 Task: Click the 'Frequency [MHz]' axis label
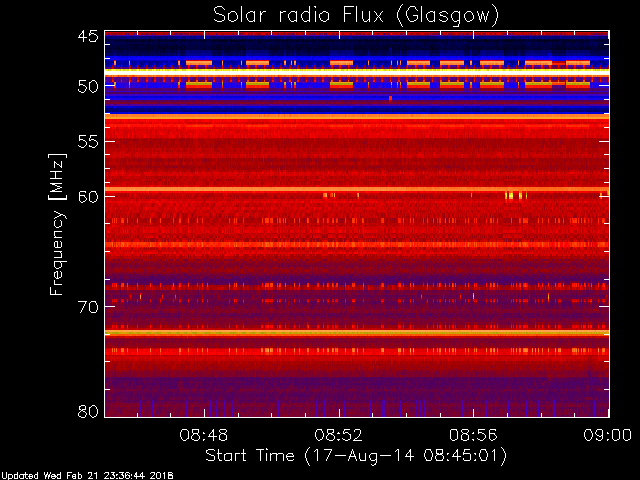[57, 224]
